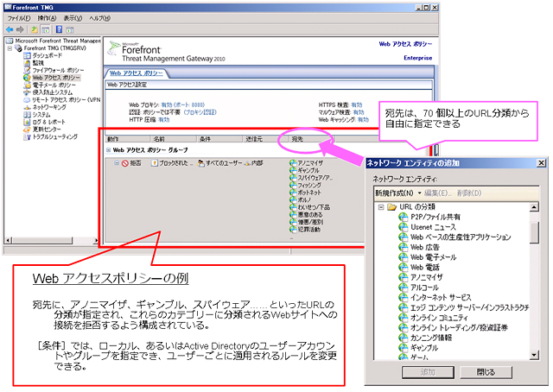The width and height of the screenshot is (553, 392).
Task: Click the 拒否 deny rule icon
Action: (124, 163)
